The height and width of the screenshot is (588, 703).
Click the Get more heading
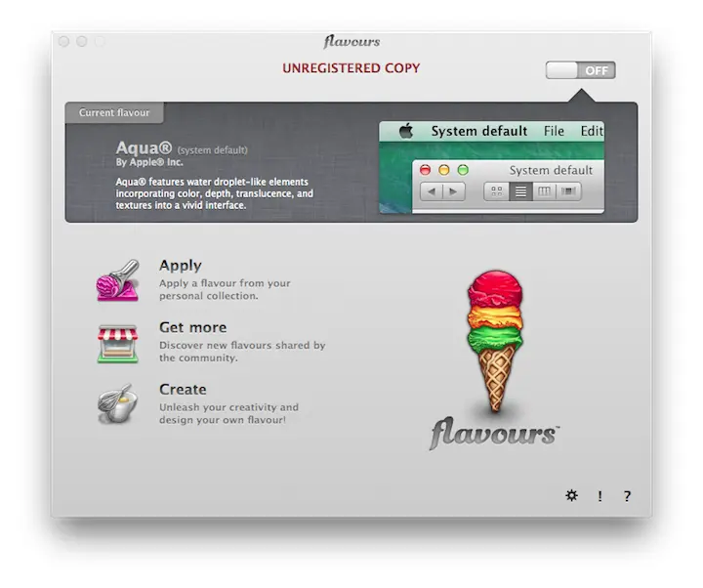(192, 327)
